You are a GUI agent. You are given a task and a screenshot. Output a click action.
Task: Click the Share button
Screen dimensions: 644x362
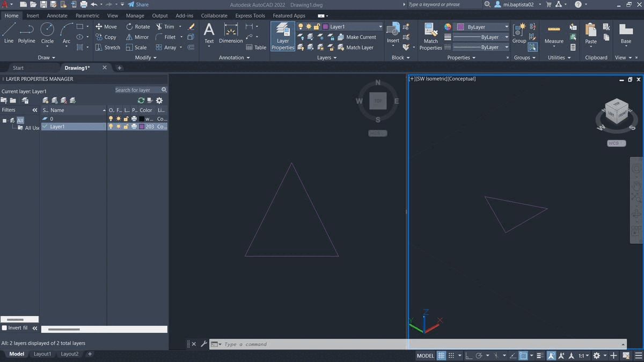pos(138,4)
